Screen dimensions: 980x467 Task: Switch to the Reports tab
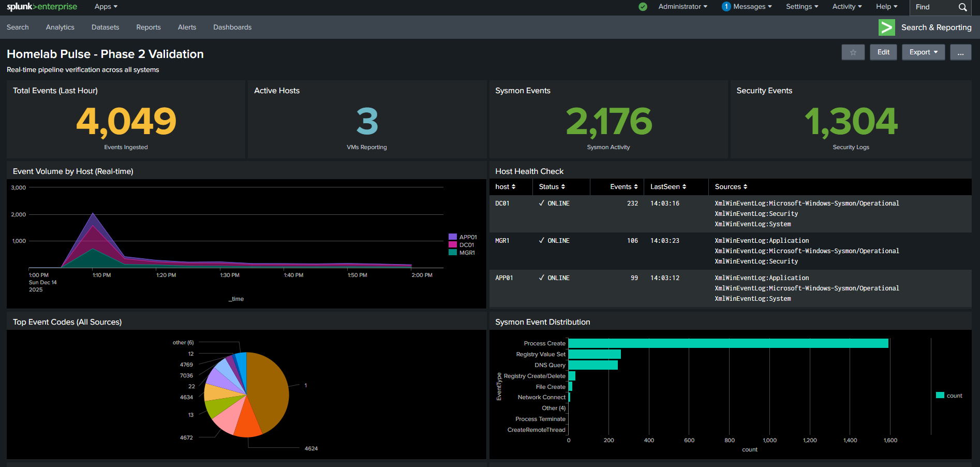pos(149,27)
